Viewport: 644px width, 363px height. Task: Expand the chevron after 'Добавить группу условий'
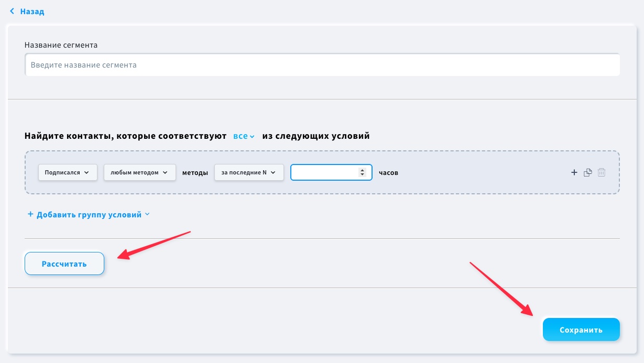point(147,214)
